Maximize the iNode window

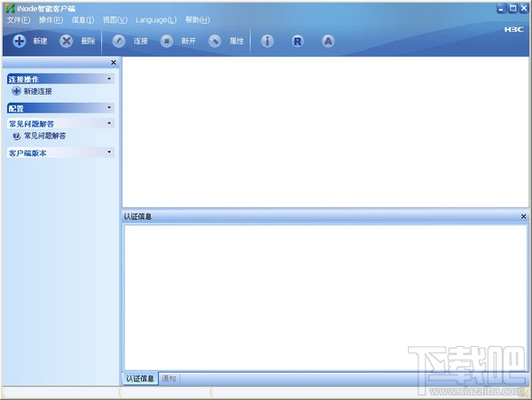(x=513, y=9)
